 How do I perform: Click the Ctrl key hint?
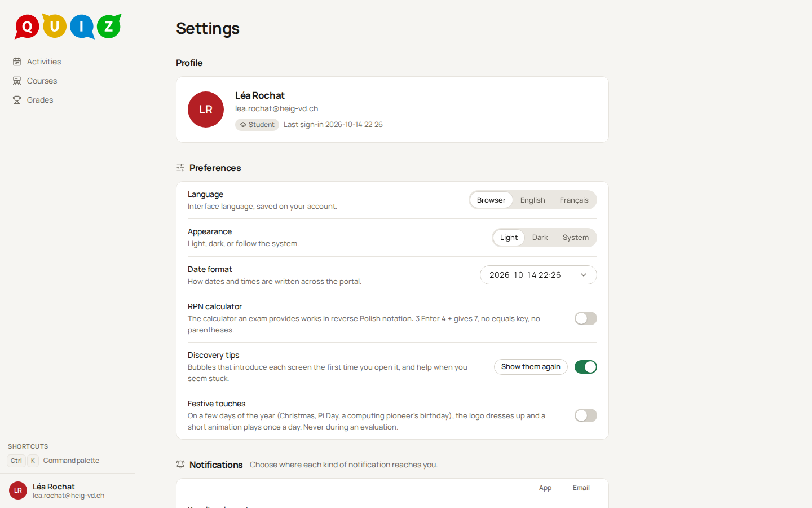[16, 461]
